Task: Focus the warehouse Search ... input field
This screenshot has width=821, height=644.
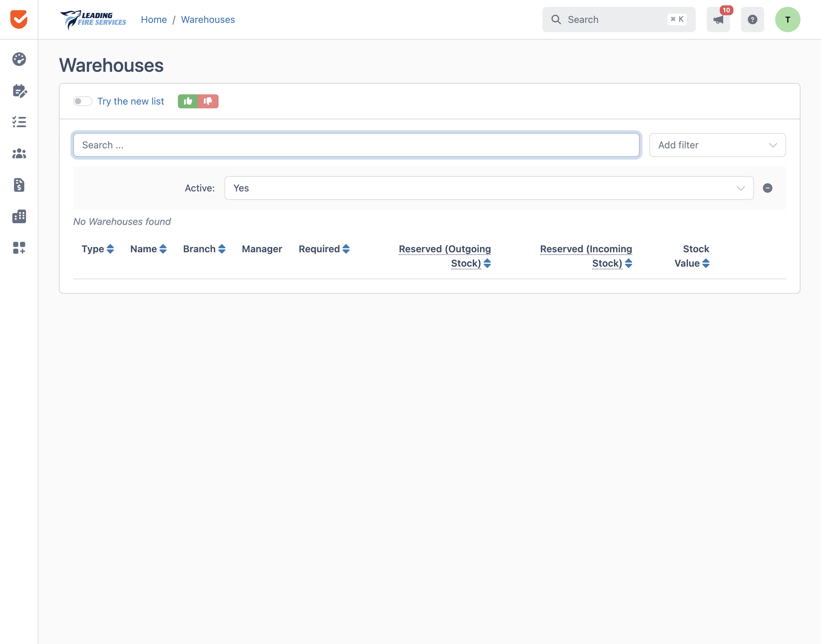Action: tap(356, 145)
